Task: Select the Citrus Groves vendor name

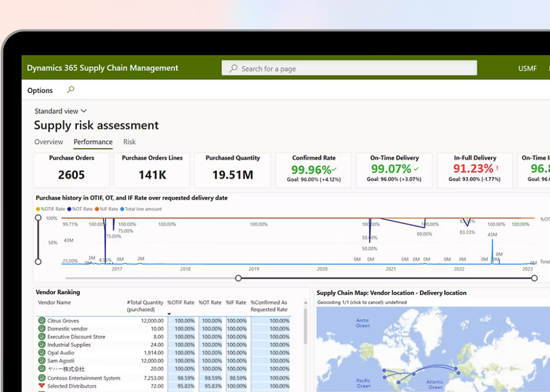Action: click(x=63, y=321)
